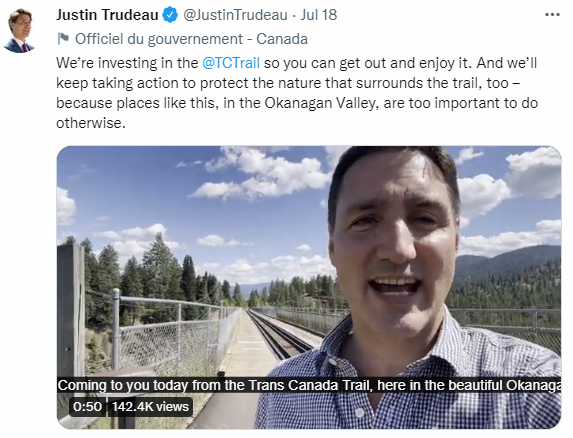Open the profile avatar picture
573x438 pixels.
pos(19,31)
